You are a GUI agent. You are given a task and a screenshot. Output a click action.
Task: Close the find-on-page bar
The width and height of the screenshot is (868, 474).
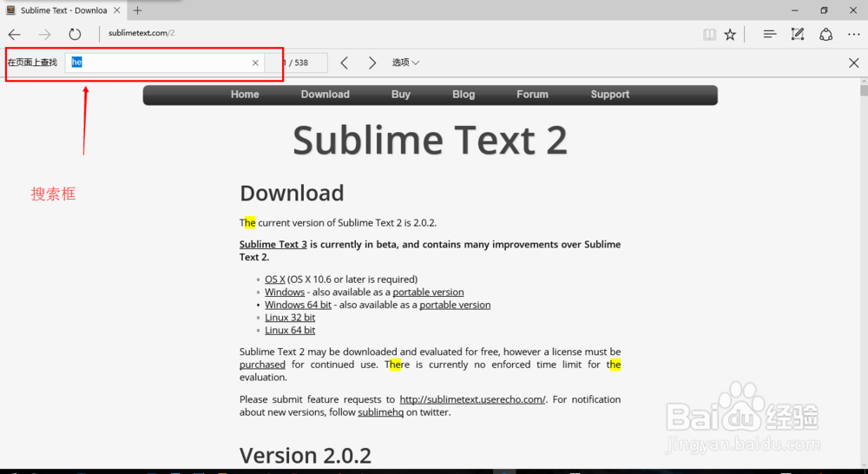pyautogui.click(x=854, y=63)
